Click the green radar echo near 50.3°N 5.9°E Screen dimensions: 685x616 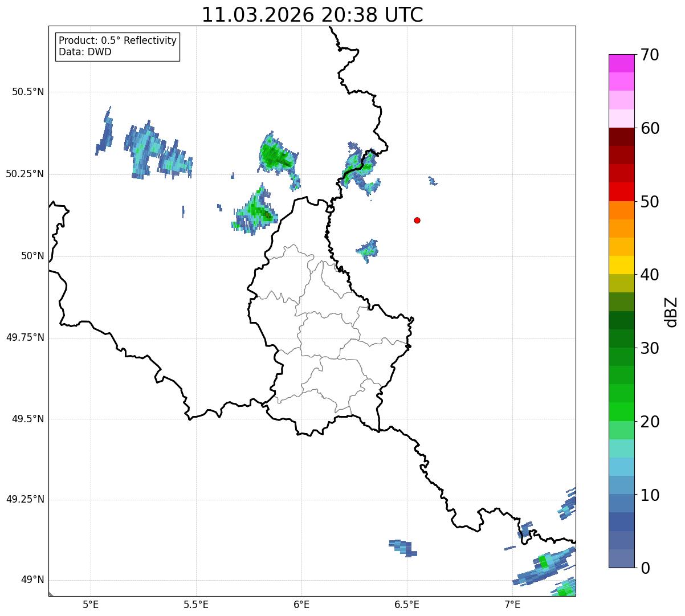[276, 156]
